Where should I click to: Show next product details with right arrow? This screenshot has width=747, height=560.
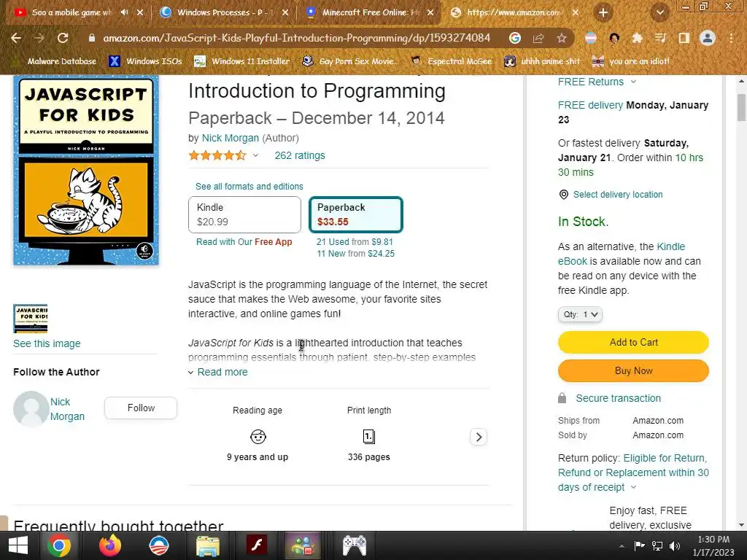(479, 437)
